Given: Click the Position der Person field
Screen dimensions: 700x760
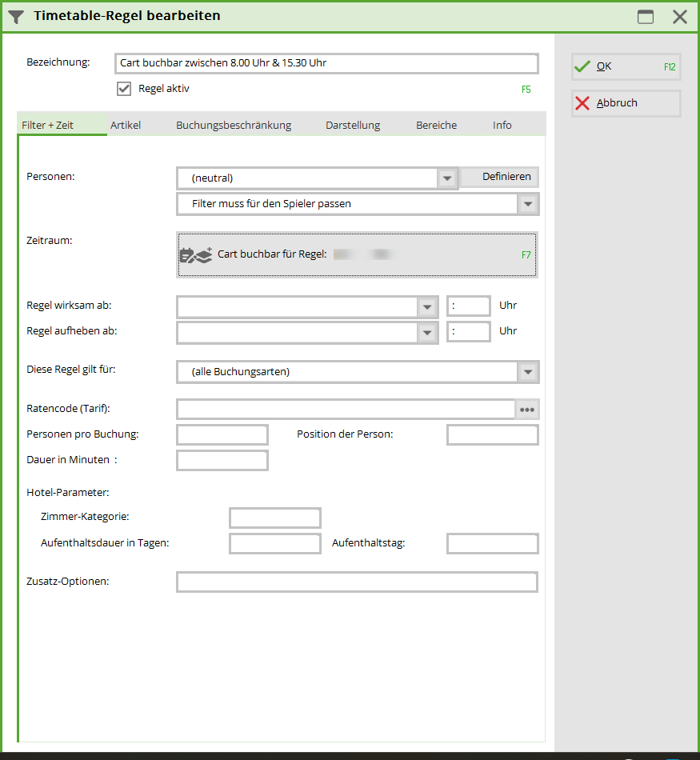Looking at the screenshot, I should coord(493,434).
